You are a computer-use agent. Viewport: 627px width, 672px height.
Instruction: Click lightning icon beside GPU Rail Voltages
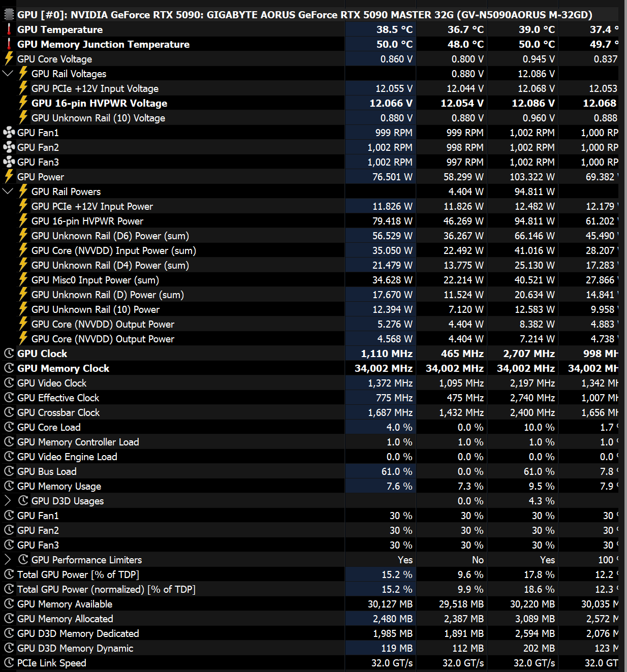[23, 74]
